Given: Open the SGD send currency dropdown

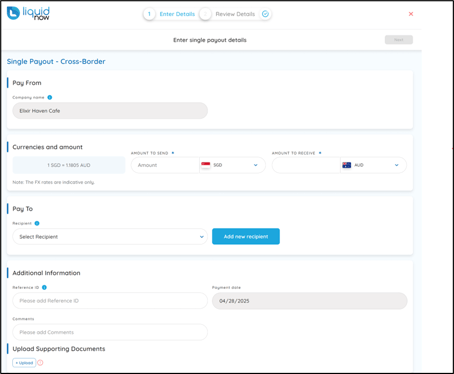Looking at the screenshot, I should pos(232,165).
